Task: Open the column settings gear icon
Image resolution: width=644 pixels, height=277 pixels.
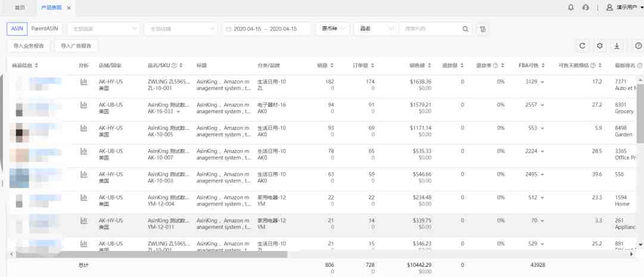Action: point(600,46)
